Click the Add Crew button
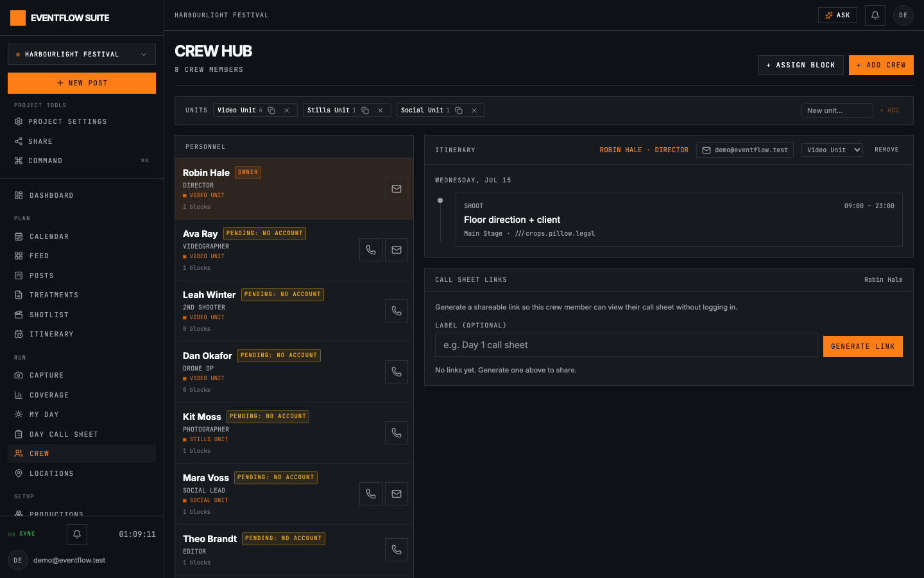Screen dimensions: 924x578 [881, 65]
